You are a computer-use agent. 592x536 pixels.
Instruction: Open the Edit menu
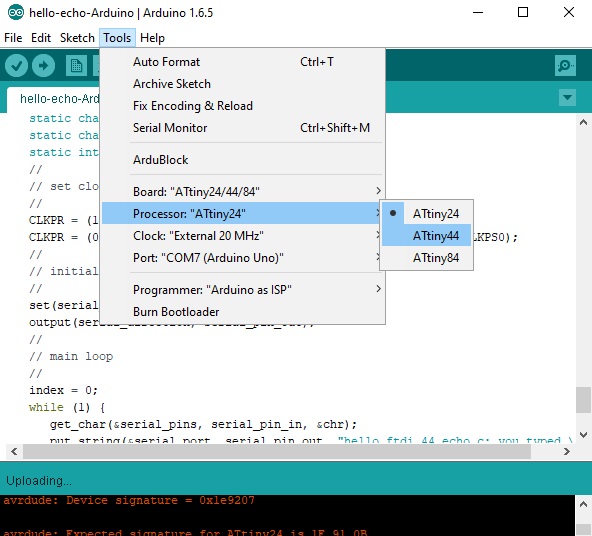click(x=41, y=38)
